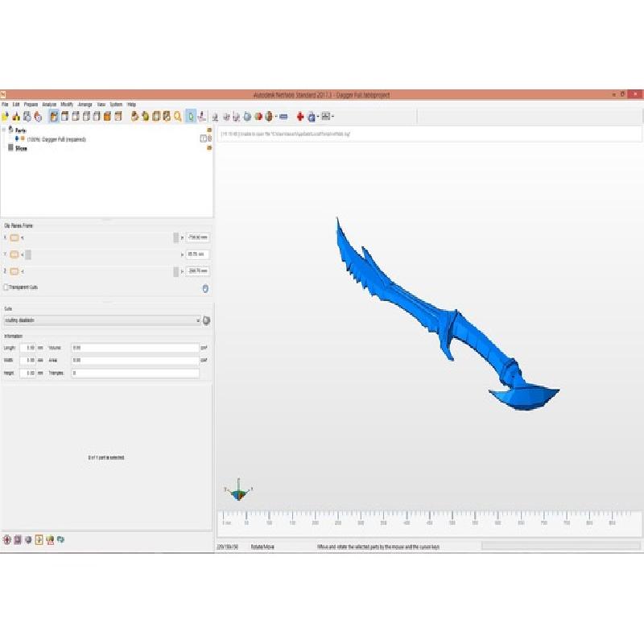Screen dimensions: 644x644
Task: Click the Volume value field
Action: (135, 348)
